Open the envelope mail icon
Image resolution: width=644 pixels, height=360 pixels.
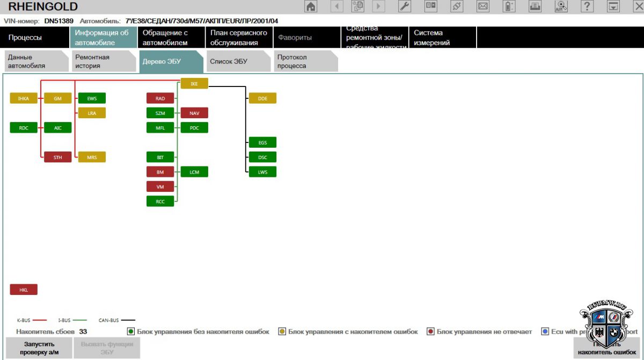tap(483, 6)
